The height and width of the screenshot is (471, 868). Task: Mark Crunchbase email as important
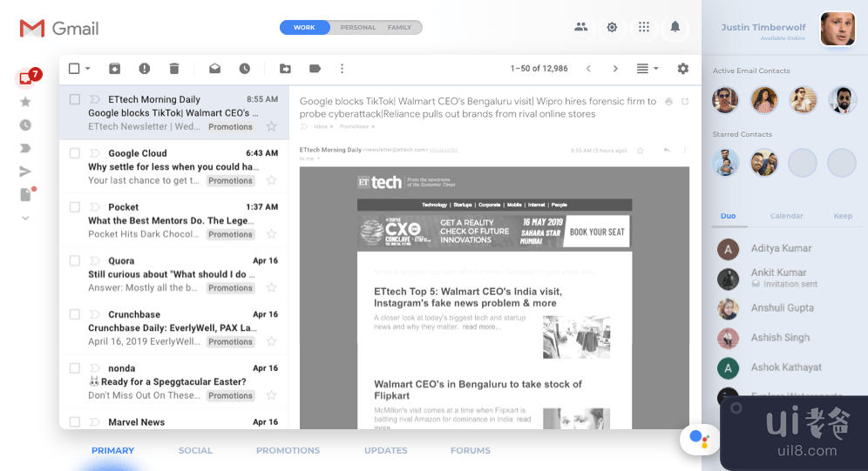[95, 314]
